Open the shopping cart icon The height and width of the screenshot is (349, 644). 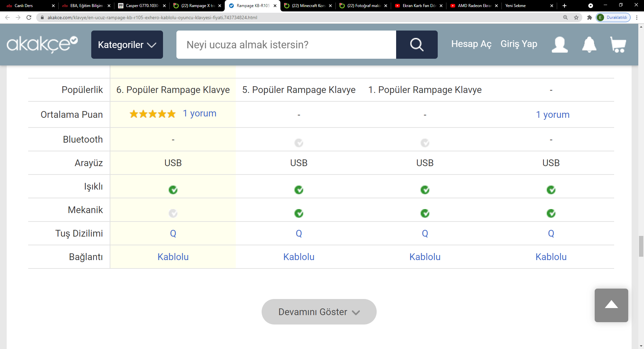coord(618,45)
